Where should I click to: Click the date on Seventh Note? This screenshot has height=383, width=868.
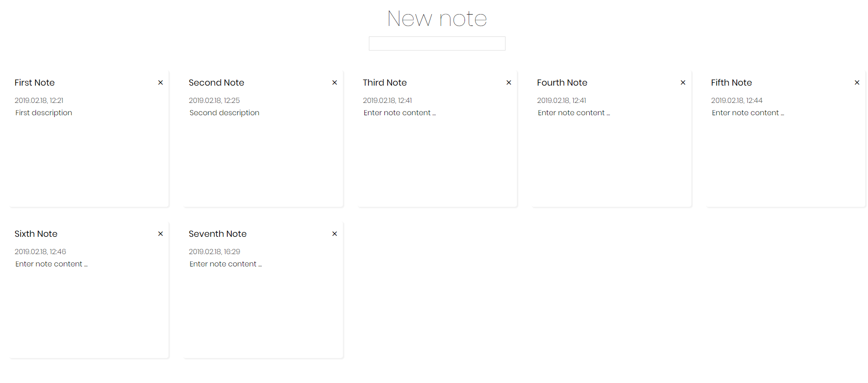pos(214,251)
